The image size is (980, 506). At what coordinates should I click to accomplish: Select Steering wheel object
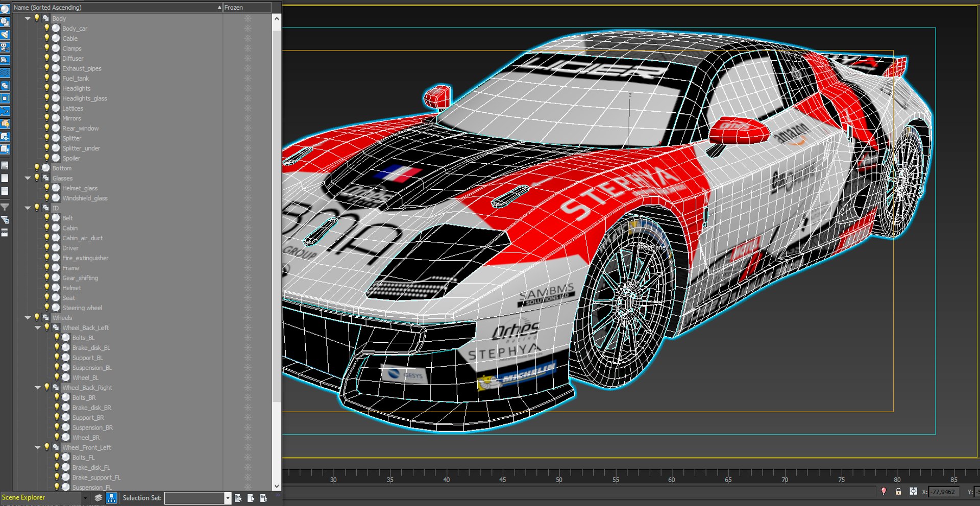[82, 308]
